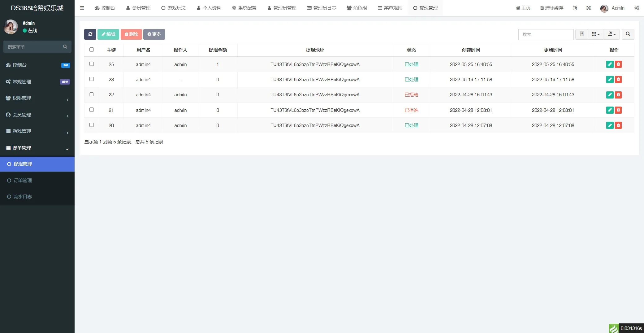Select the checkbox for row 20
Screen dimensions: 644x333
pos(92,125)
